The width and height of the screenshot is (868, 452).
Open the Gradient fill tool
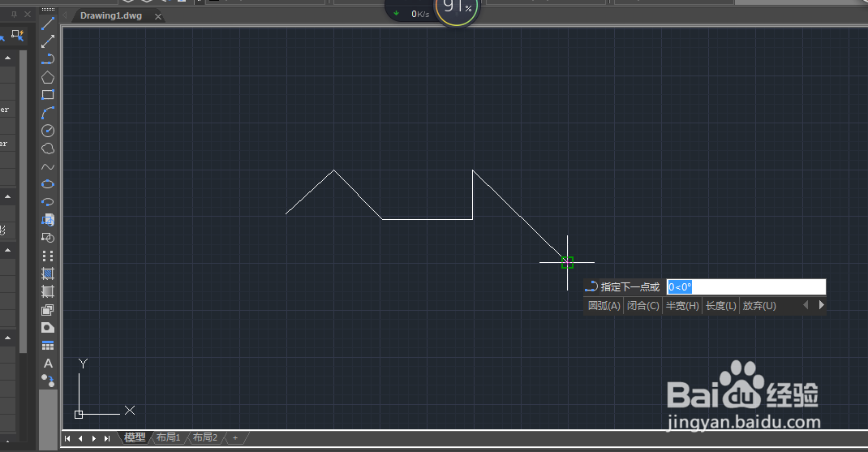[48, 291]
